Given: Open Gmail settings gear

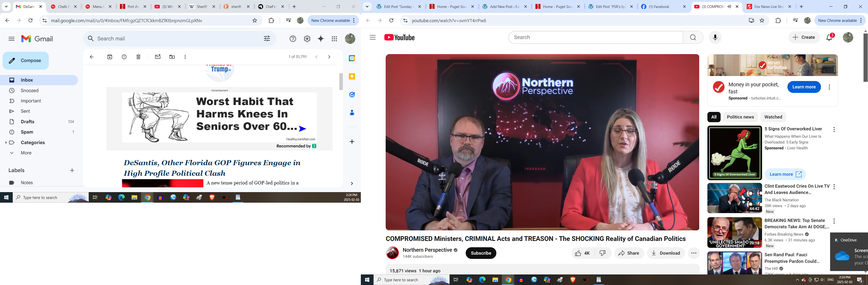Looking at the screenshot, I should [x=307, y=39].
